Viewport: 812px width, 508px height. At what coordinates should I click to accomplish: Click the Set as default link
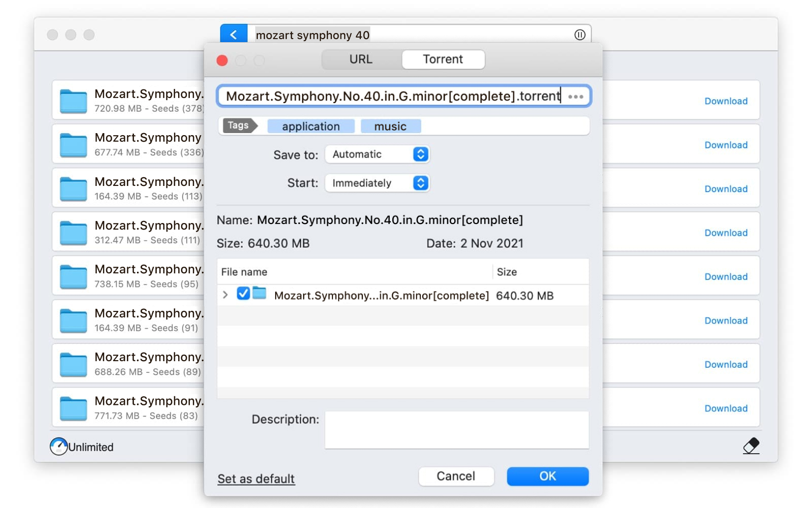click(256, 479)
